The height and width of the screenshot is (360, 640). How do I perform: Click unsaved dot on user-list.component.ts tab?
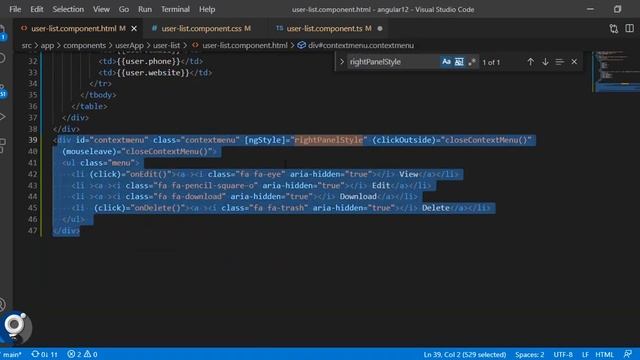(x=380, y=29)
